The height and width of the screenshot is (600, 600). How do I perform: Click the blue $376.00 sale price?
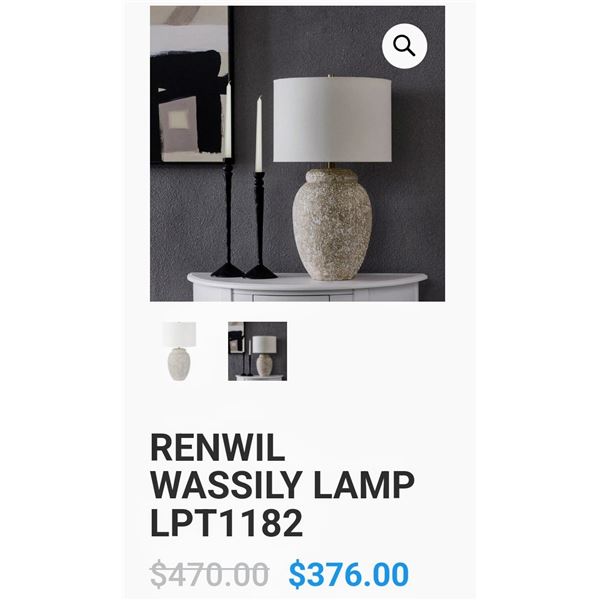[x=349, y=574]
